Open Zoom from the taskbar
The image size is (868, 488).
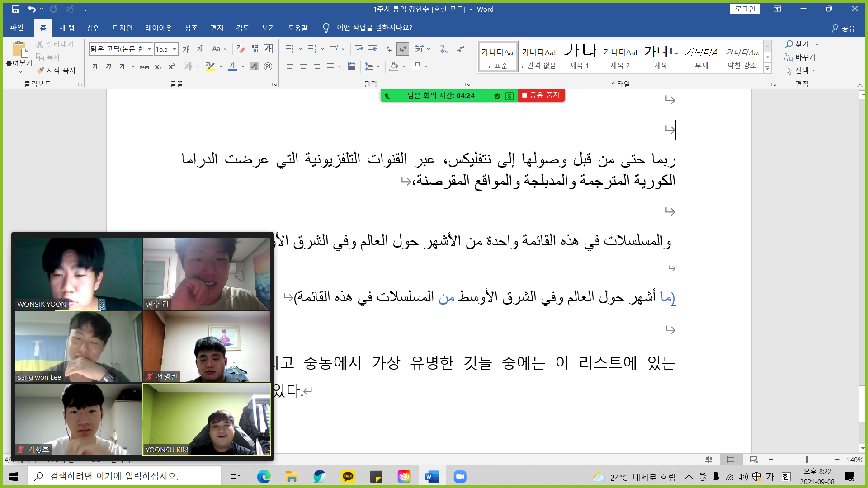(460, 476)
